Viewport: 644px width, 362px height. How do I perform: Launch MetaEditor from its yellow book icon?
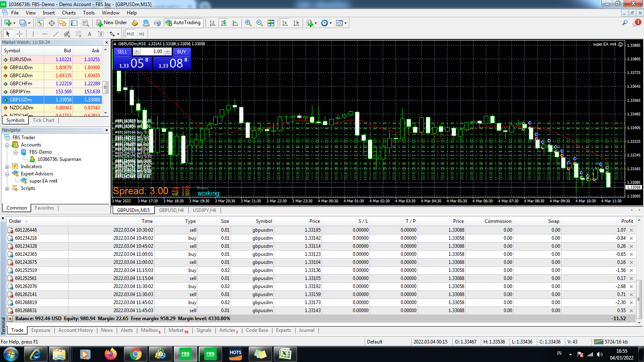click(x=135, y=23)
